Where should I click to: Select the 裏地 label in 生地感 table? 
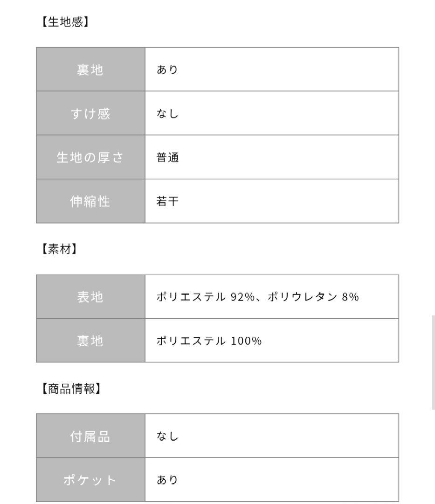pos(90,70)
